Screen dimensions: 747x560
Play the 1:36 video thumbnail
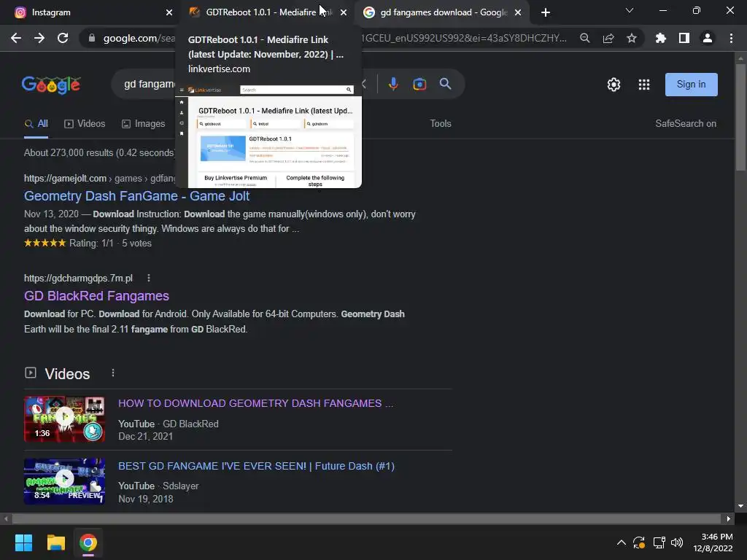tap(64, 419)
